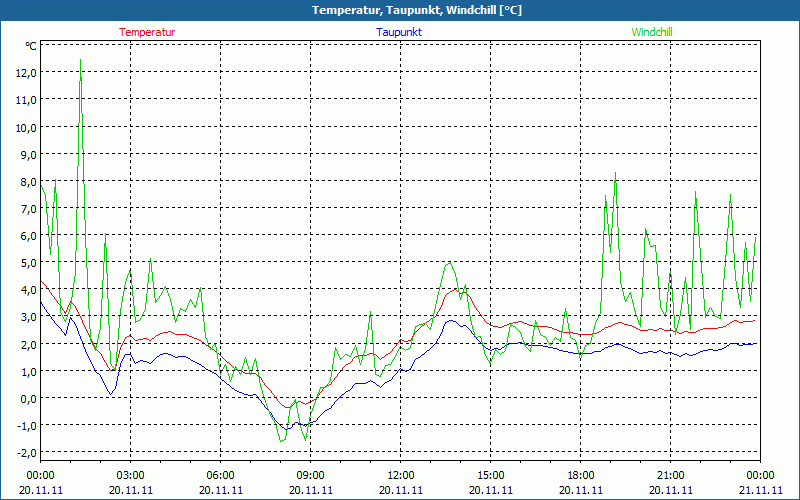The image size is (800, 500).
Task: Click the blue Taupunkt legend label
Action: (399, 32)
